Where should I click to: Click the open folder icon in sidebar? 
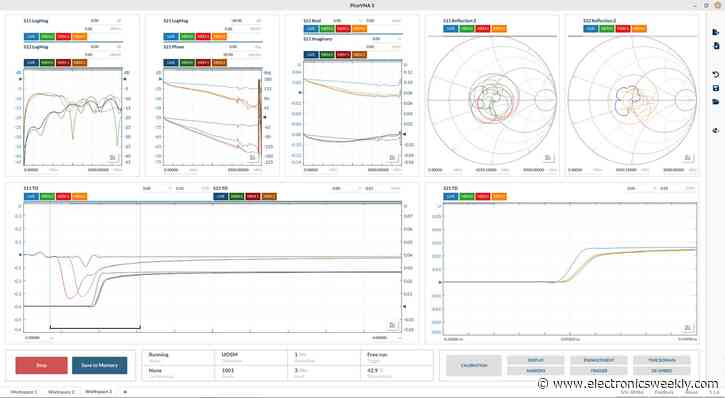coord(716,102)
